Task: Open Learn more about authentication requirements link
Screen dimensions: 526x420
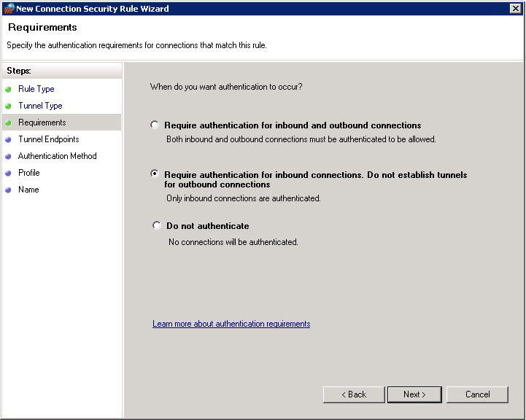Action: pos(231,324)
